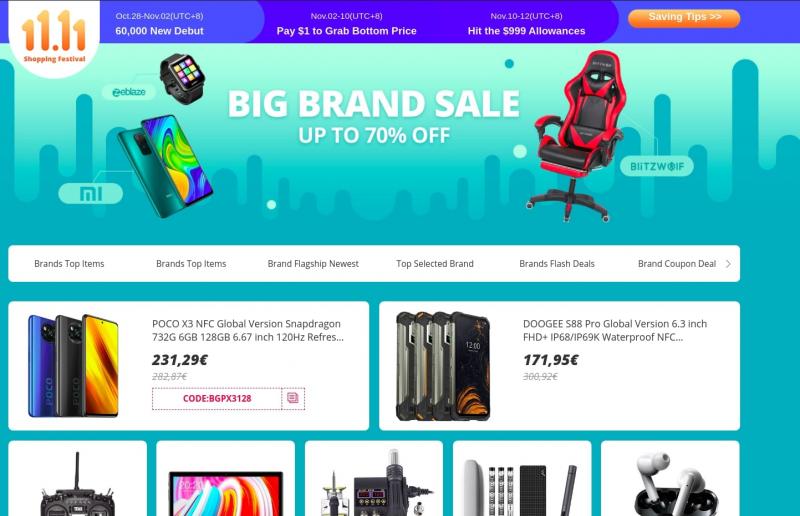Viewport: 800px width, 516px height.
Task: Click the smartwatch image in banner
Action: pyautogui.click(x=182, y=78)
